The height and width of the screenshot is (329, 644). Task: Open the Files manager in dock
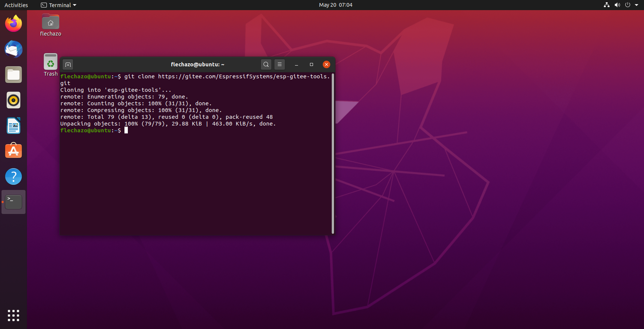(x=13, y=75)
